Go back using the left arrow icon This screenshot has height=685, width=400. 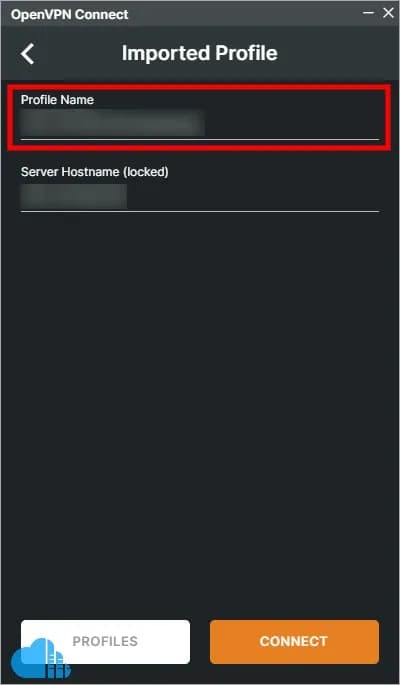pyautogui.click(x=27, y=54)
